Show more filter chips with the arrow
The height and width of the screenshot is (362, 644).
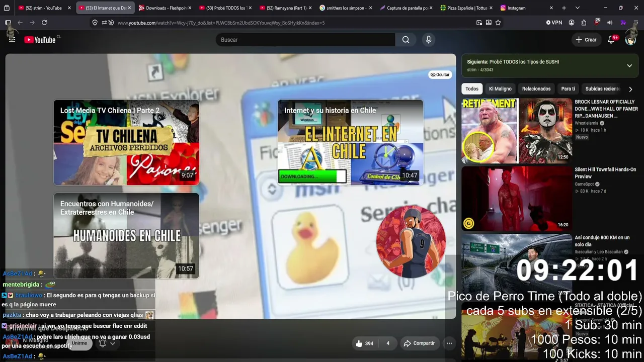630,89
